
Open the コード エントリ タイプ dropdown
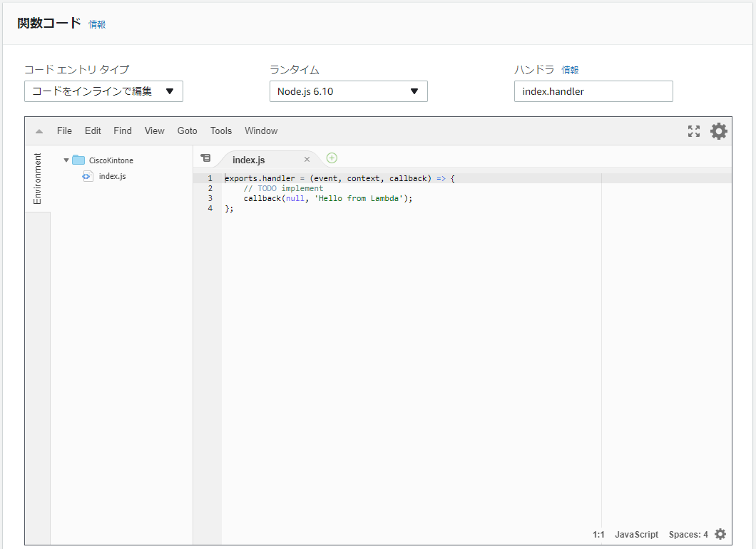pos(103,91)
